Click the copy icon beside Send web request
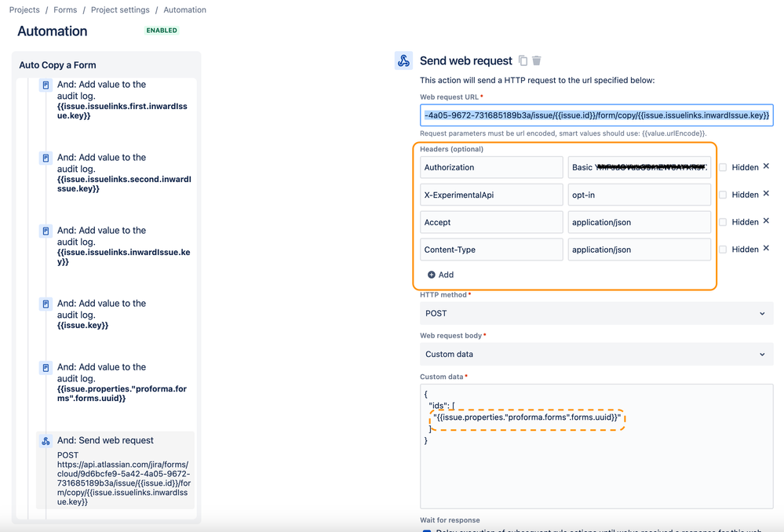 coord(523,60)
